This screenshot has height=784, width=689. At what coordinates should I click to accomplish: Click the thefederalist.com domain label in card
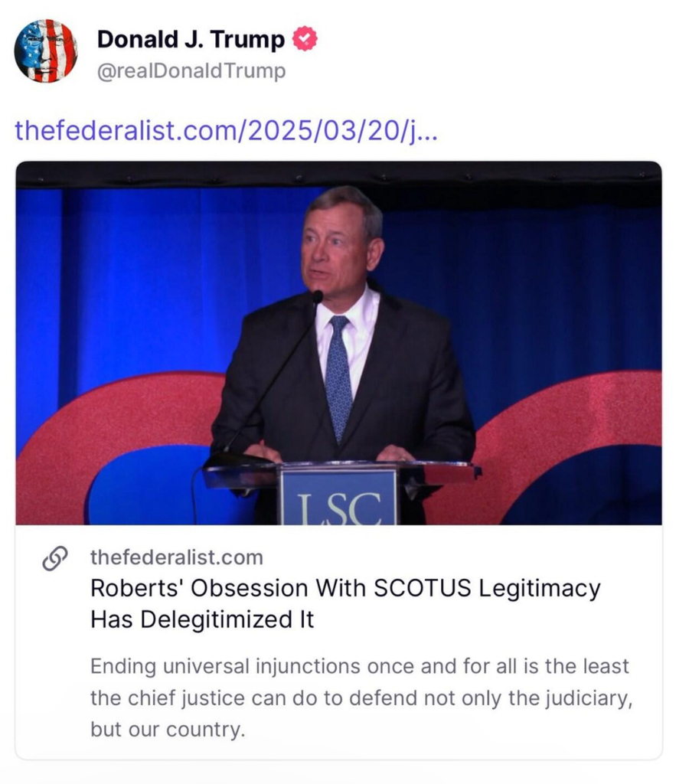tap(176, 557)
